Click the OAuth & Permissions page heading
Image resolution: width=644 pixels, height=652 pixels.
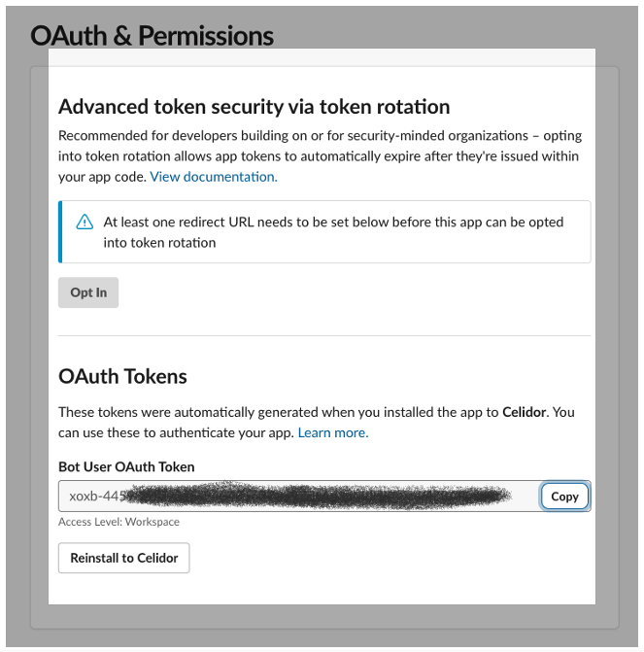[152, 35]
